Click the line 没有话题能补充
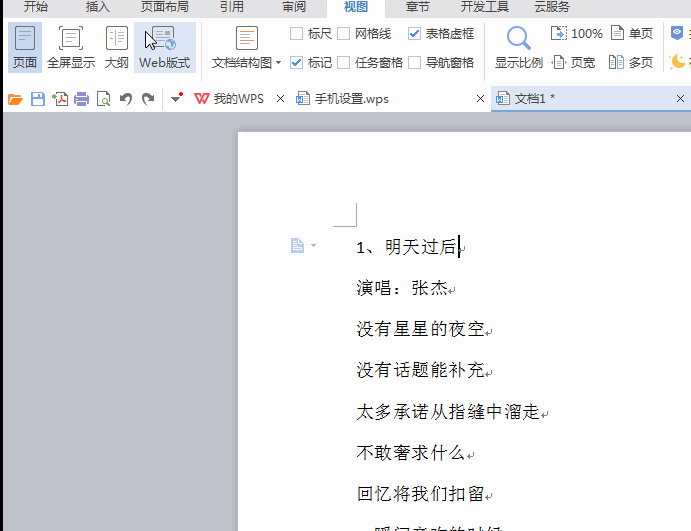Viewport: 691px width, 531px height. [x=420, y=370]
